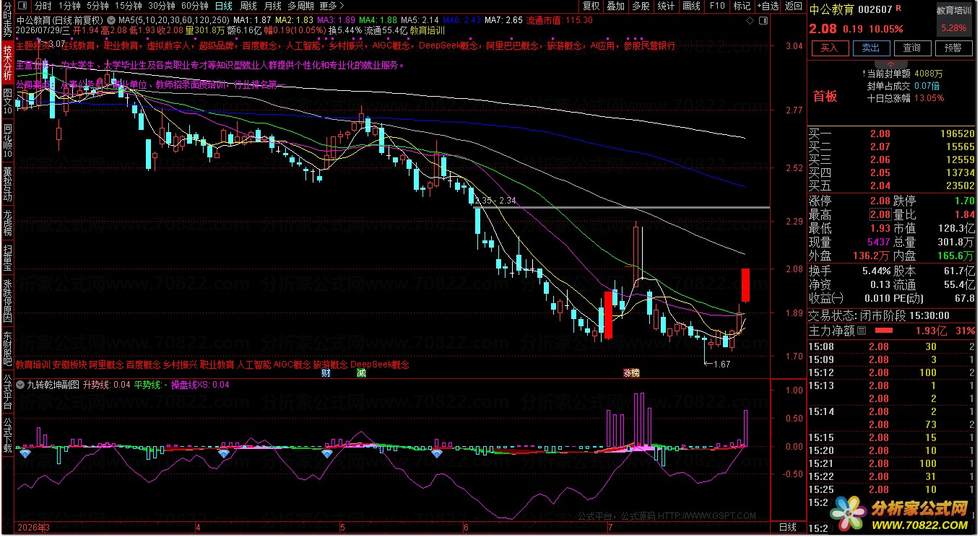Click the 查询 query button
This screenshot has width=980, height=537.
(912, 48)
